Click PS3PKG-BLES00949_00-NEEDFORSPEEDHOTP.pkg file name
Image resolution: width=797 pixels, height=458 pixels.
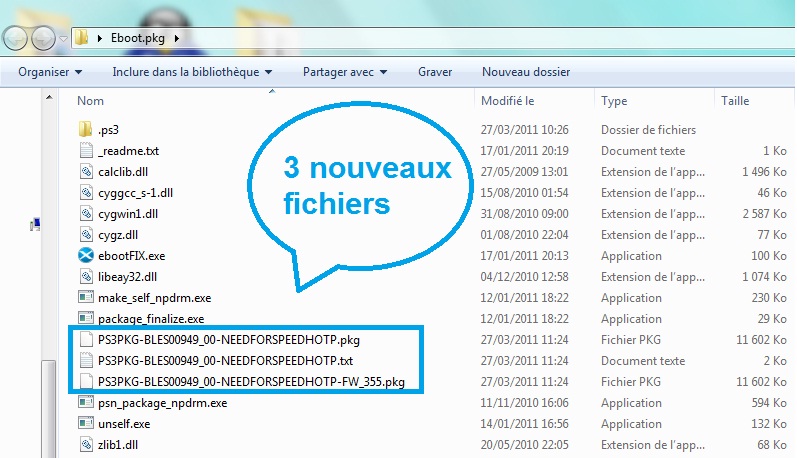[229, 340]
